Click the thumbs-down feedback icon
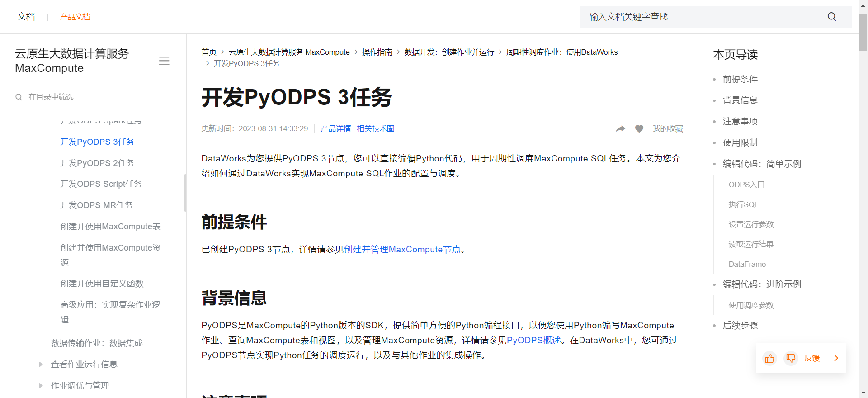Image resolution: width=868 pixels, height=398 pixels. pyautogui.click(x=791, y=358)
